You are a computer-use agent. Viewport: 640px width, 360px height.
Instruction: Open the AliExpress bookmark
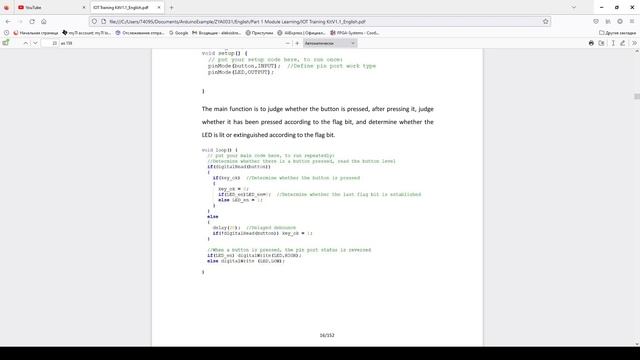click(x=301, y=33)
